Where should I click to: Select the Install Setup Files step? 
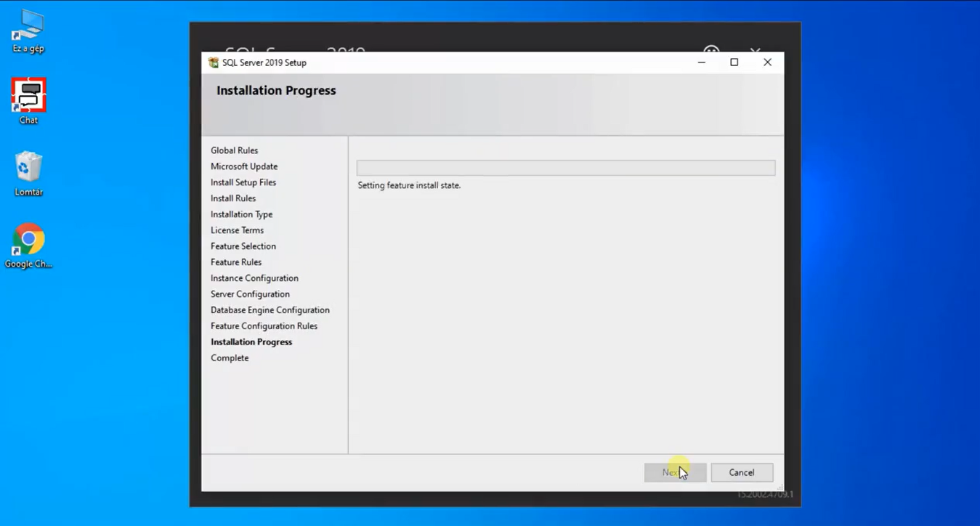[243, 182]
